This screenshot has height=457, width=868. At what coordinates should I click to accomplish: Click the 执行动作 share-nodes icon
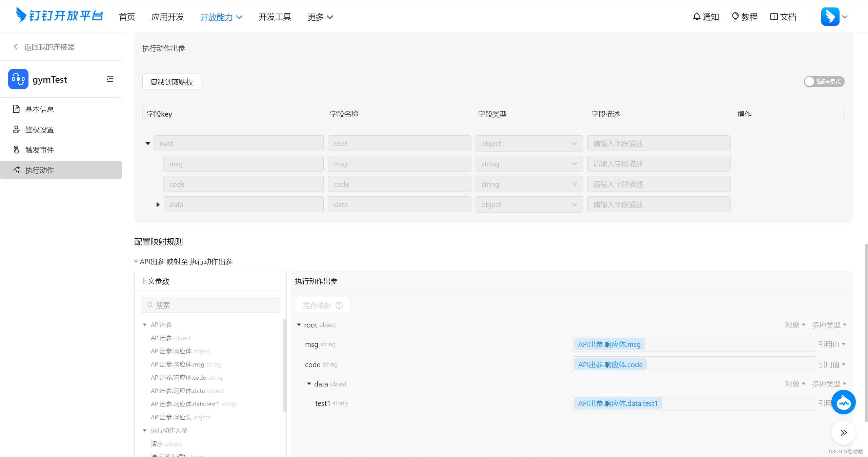[16, 170]
